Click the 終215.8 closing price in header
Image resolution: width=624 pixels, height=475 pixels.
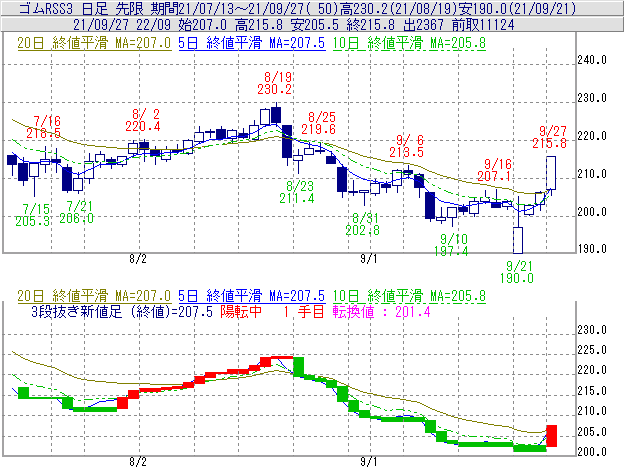(x=370, y=25)
